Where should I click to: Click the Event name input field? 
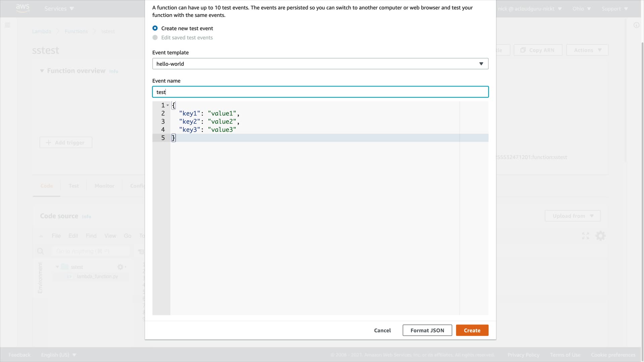click(320, 92)
